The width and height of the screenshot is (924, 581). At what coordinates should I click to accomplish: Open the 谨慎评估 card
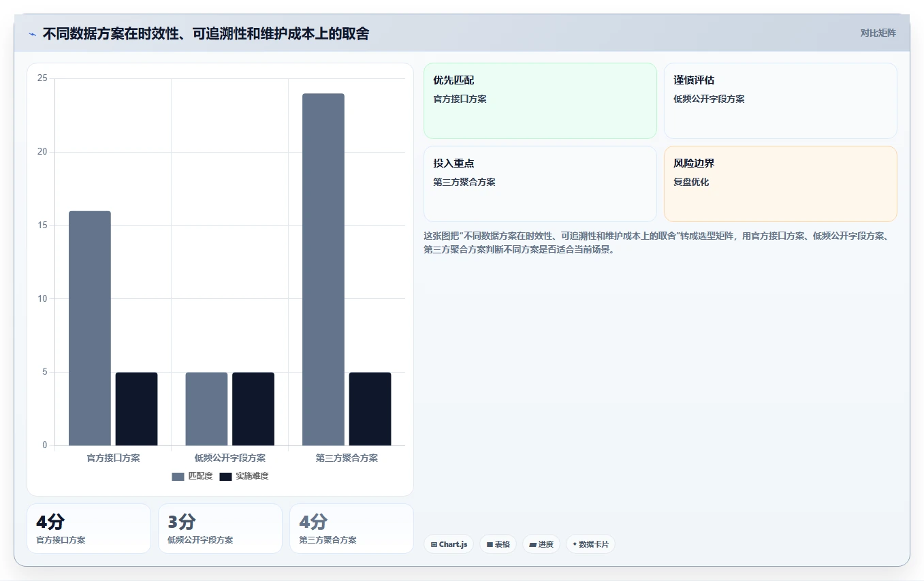pyautogui.click(x=780, y=101)
